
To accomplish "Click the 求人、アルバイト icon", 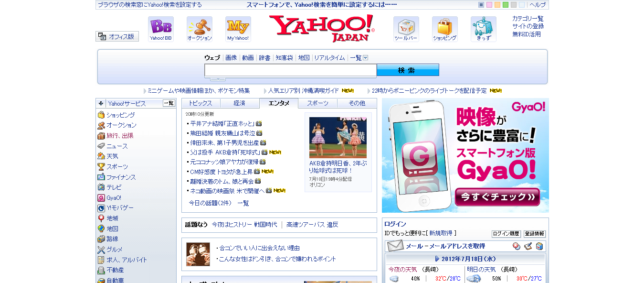I will click(101, 260).
